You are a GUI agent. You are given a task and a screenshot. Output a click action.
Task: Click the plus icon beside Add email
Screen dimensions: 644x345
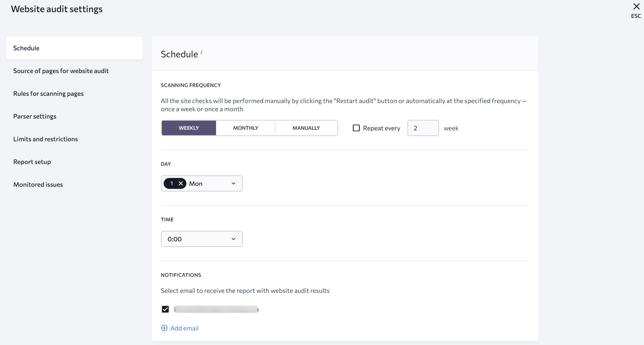coord(164,328)
